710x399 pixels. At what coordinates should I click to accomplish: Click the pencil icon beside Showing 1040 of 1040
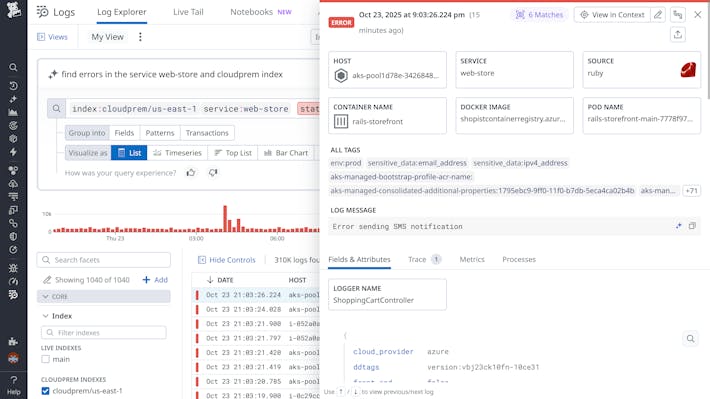47,280
